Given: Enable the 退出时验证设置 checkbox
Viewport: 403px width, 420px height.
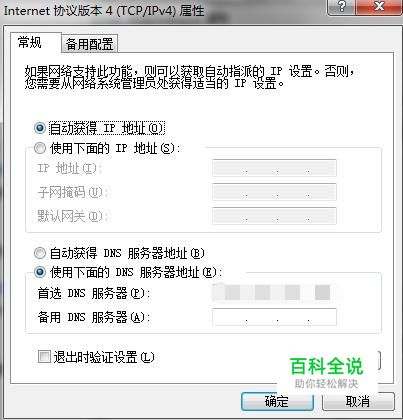Looking at the screenshot, I should click(x=44, y=357).
